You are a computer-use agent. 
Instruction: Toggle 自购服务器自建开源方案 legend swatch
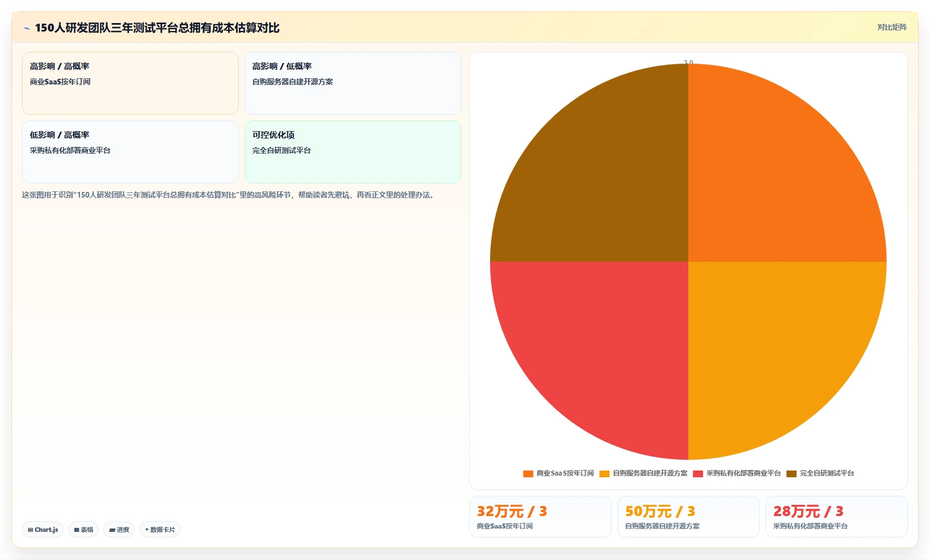[x=604, y=473]
